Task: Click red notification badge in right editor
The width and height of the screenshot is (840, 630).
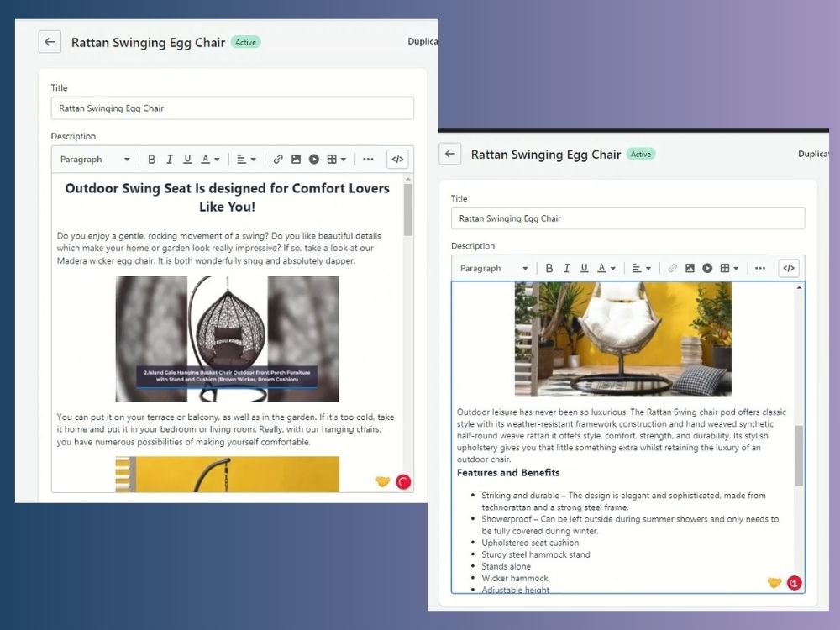Action: click(795, 583)
